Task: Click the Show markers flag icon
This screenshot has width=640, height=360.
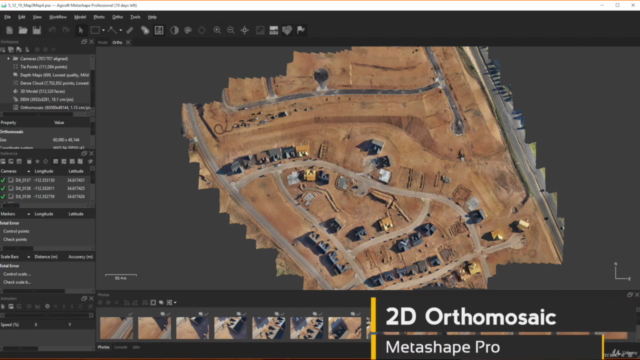Action: tap(301, 30)
